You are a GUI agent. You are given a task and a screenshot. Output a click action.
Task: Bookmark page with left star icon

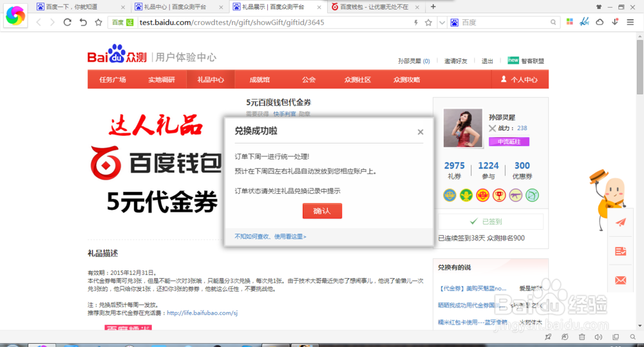(98, 22)
